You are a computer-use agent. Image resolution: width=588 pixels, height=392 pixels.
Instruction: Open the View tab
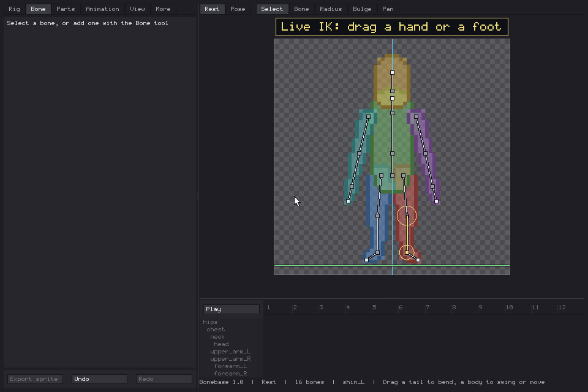pyautogui.click(x=137, y=9)
